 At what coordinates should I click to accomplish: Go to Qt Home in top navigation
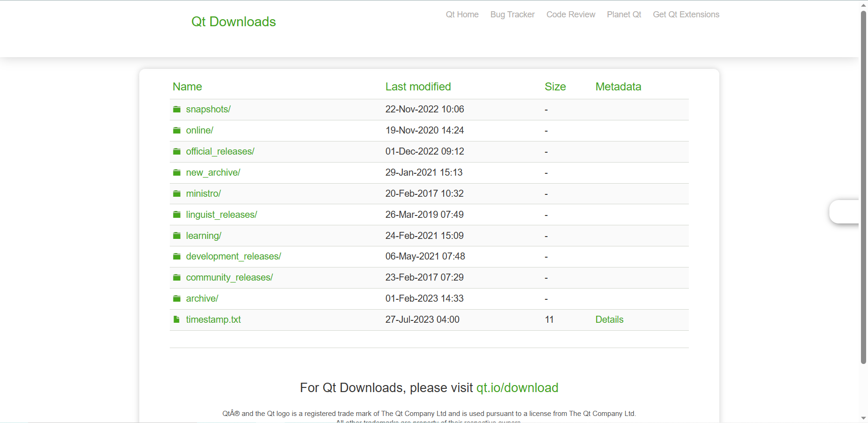click(462, 15)
